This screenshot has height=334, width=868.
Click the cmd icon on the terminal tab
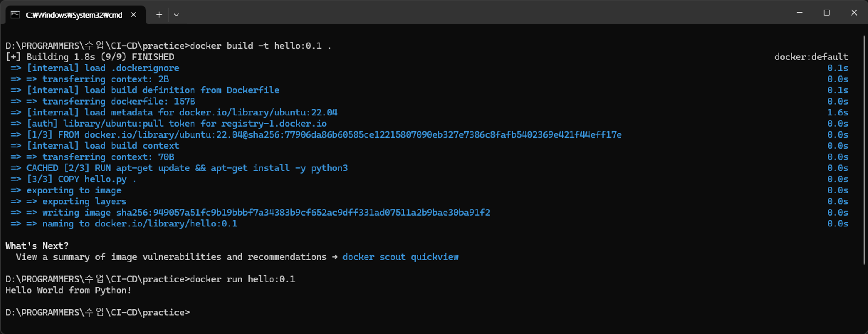tap(15, 15)
